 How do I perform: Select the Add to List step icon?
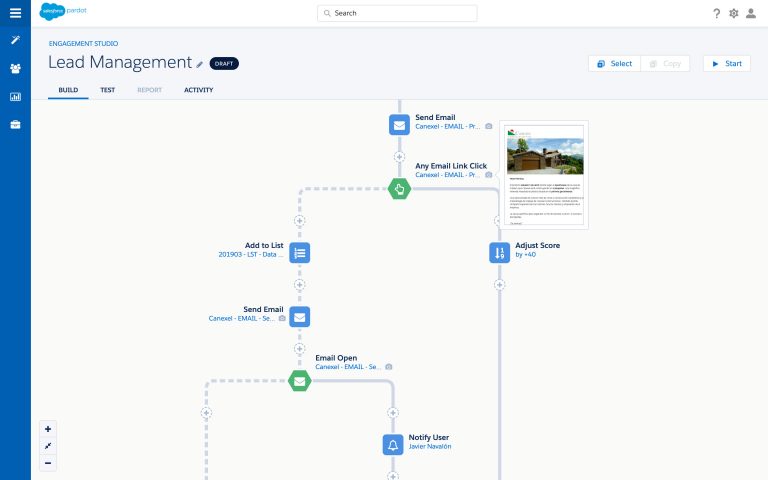click(x=299, y=252)
